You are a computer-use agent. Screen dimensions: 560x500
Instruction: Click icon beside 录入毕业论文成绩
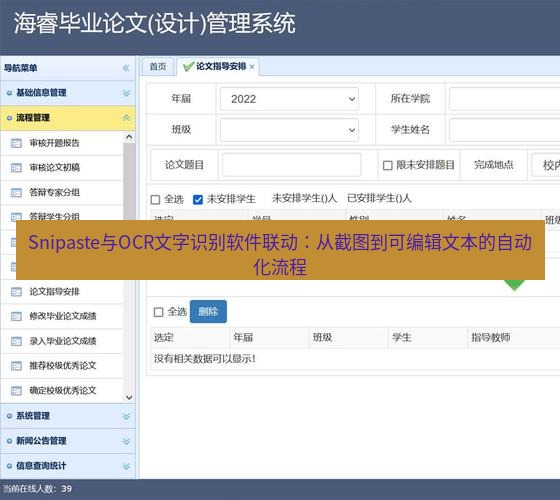pos(16,341)
